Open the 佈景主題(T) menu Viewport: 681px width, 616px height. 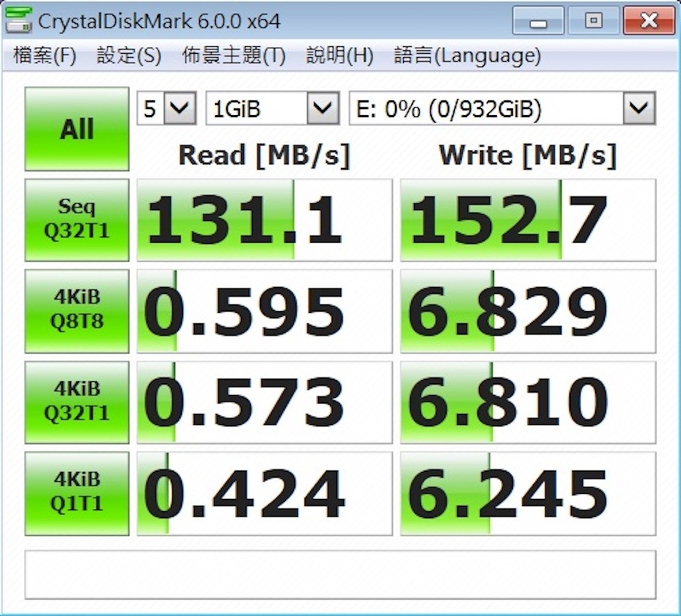pos(234,56)
